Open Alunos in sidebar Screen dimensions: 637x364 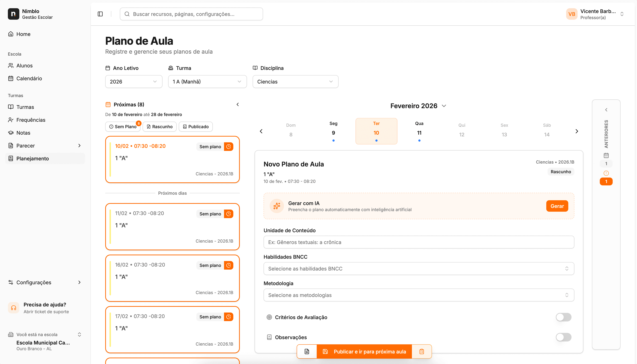tap(45, 66)
